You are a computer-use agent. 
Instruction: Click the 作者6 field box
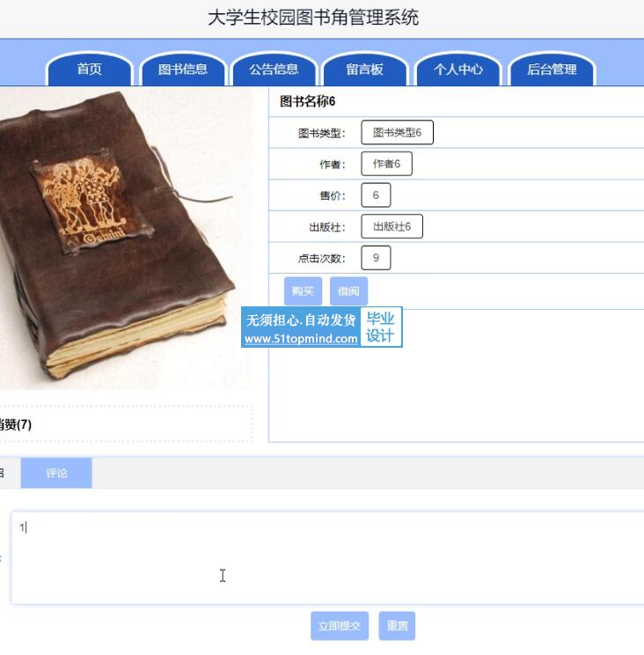point(386,164)
